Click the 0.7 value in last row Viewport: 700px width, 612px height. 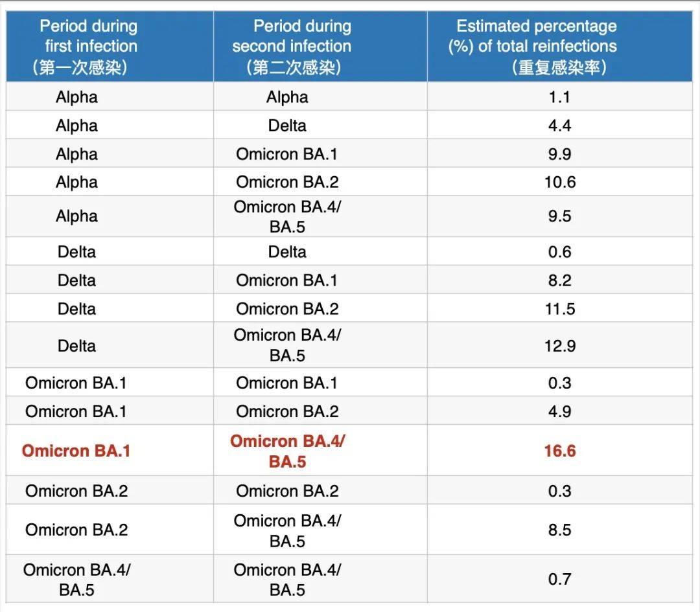pos(559,579)
